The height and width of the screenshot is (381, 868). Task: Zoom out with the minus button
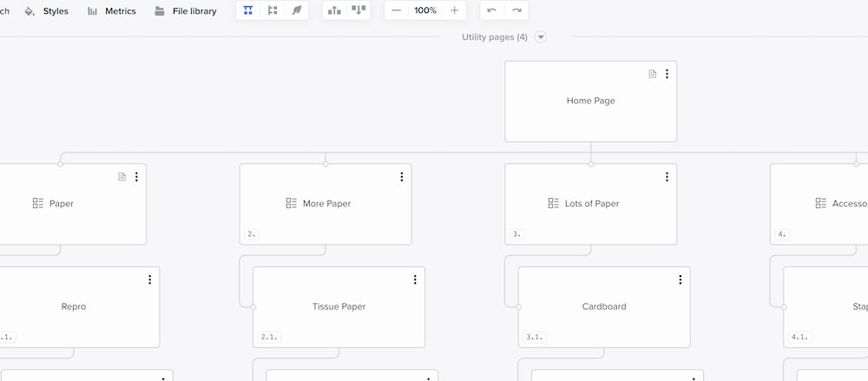[x=397, y=10]
